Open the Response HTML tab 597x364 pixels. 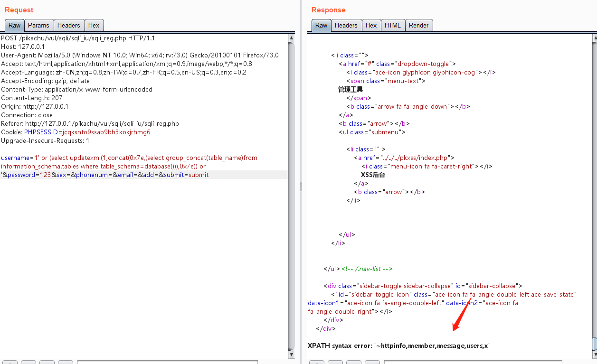(x=392, y=26)
